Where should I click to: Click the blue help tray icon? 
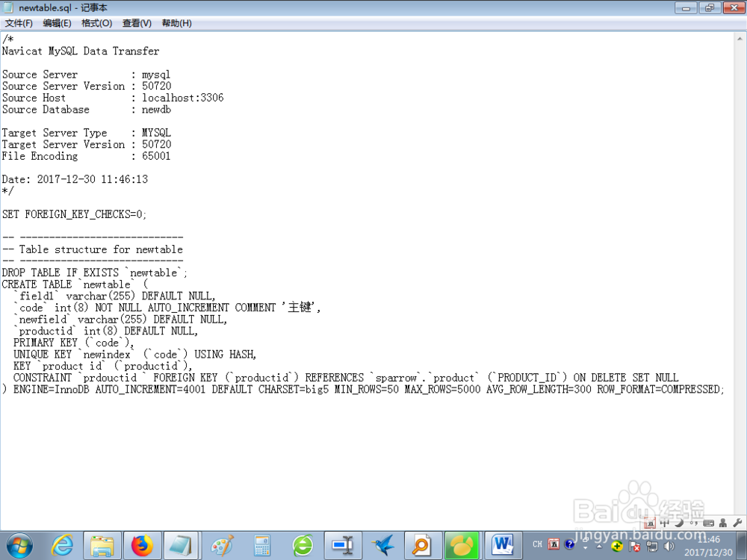click(x=569, y=544)
